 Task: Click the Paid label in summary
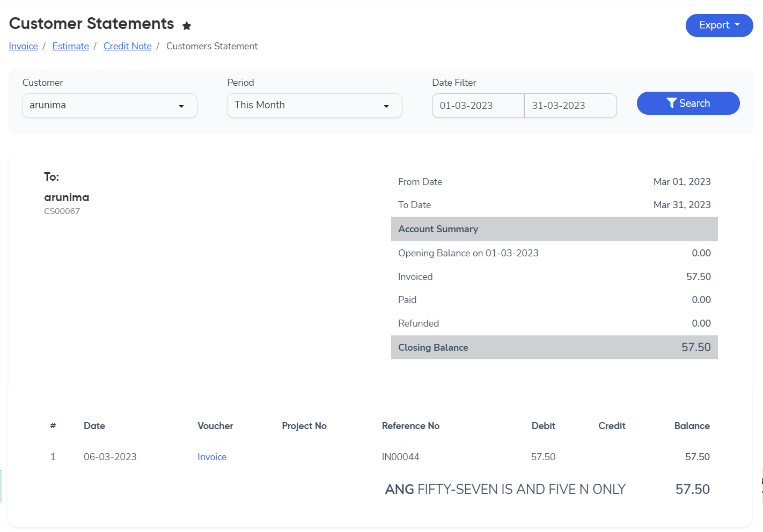click(x=407, y=300)
